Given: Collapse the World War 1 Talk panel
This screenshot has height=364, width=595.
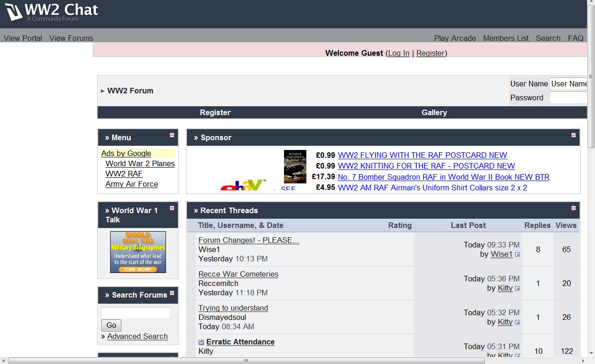Looking at the screenshot, I should click(x=172, y=208).
